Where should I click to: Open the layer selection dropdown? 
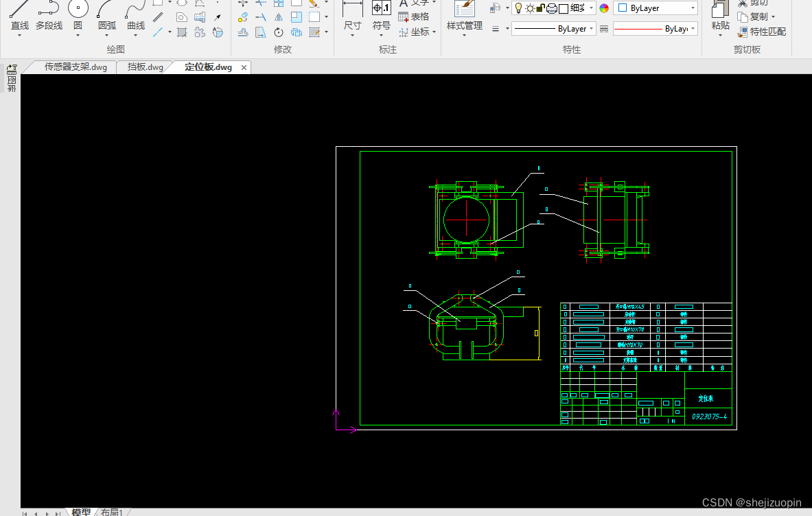coord(592,8)
